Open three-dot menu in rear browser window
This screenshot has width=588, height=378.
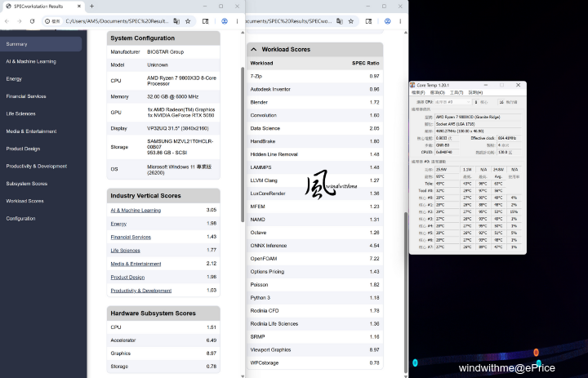pos(400,21)
